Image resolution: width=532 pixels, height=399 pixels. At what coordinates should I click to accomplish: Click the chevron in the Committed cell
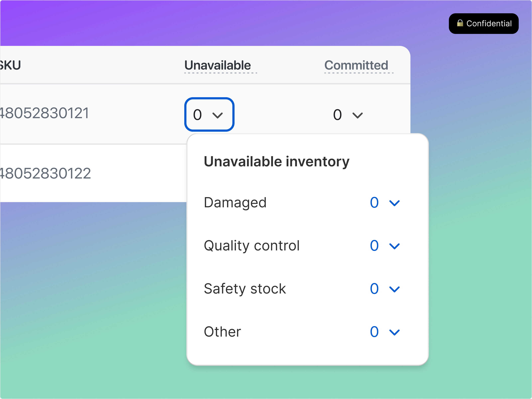357,115
